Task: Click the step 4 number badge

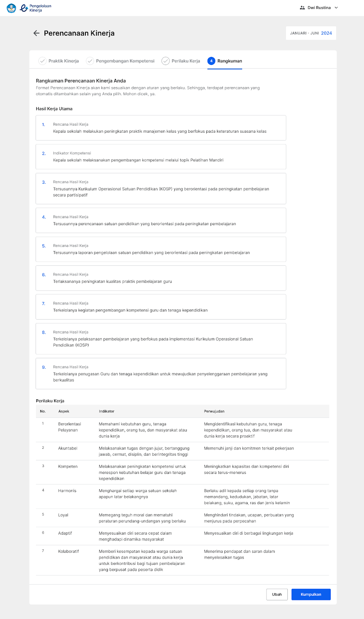Action: point(211,61)
